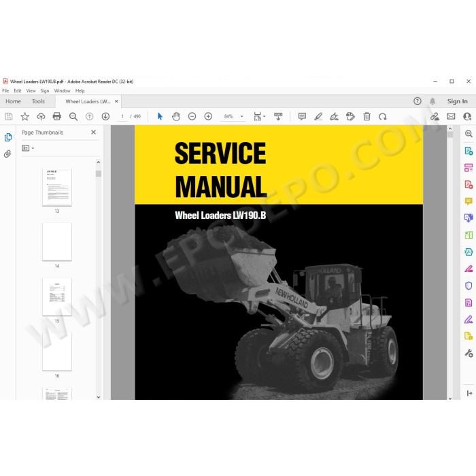Screen dimensions: 476x476
Task: Open the Find text magnifier
Action: pos(73,116)
